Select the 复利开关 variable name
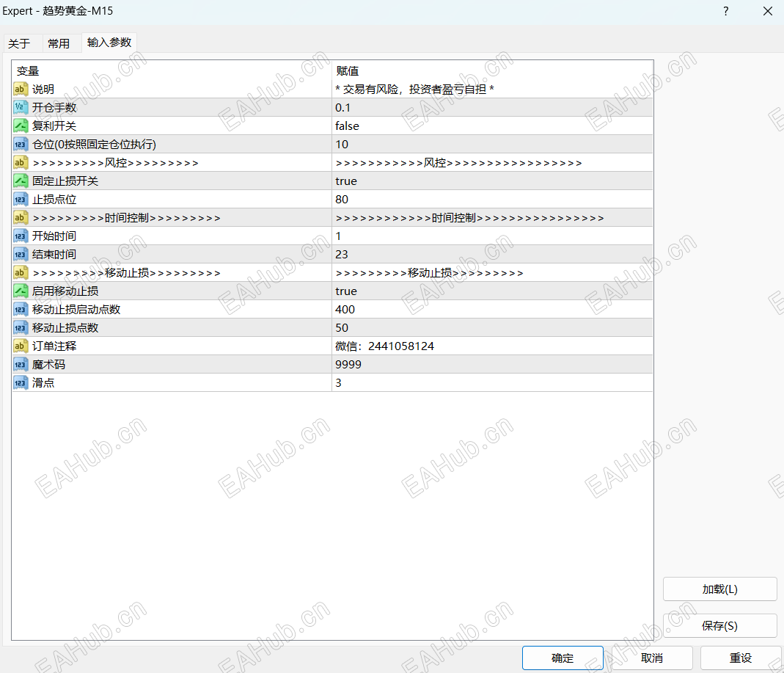 54,125
